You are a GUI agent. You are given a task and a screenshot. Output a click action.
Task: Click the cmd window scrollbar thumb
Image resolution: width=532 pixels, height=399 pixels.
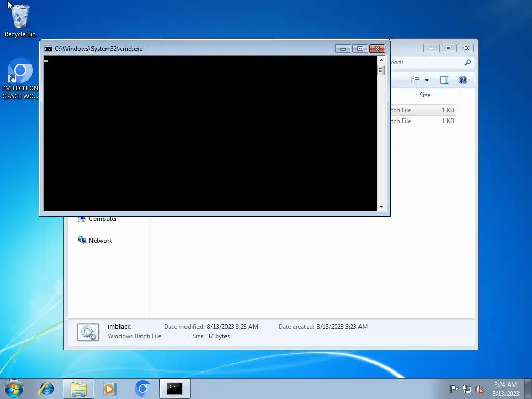381,70
